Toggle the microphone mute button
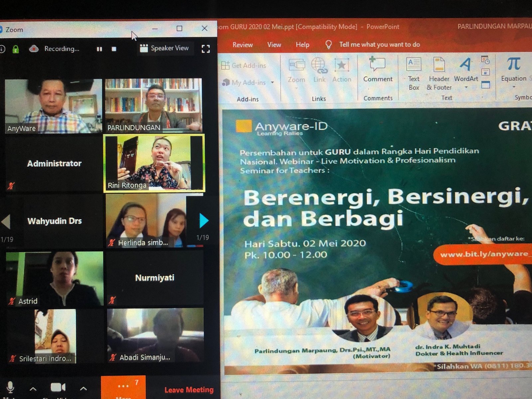The image size is (532, 399). click(10, 387)
